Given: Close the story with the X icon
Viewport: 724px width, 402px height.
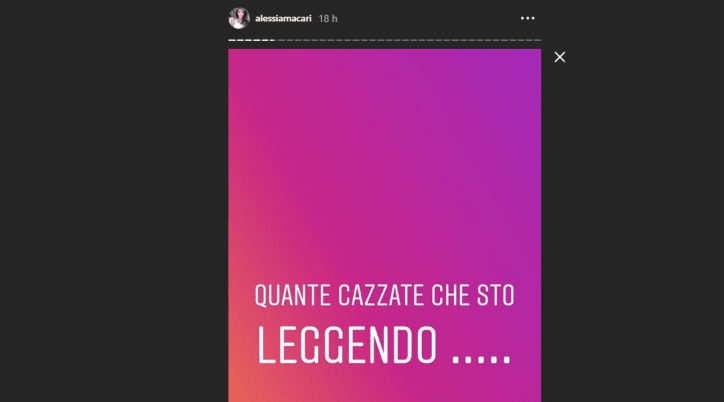Looking at the screenshot, I should coord(560,57).
